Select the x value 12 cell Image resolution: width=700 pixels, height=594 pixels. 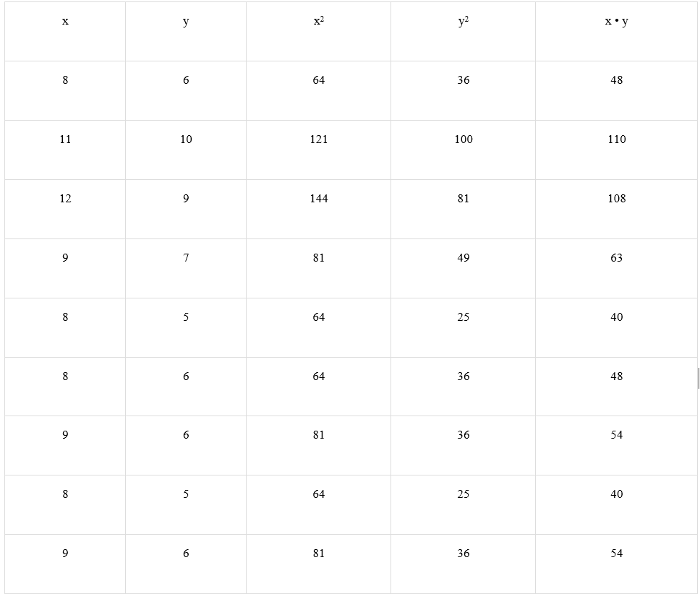[x=65, y=209]
